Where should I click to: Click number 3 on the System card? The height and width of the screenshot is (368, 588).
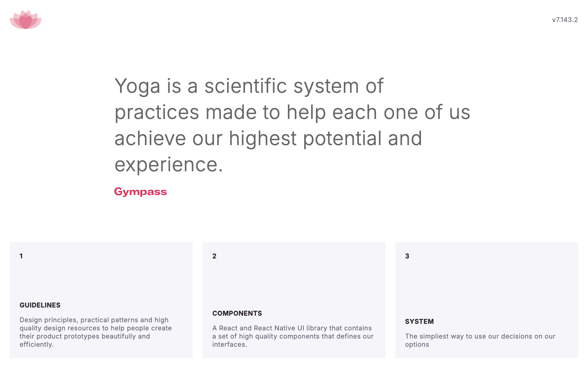[x=407, y=256]
